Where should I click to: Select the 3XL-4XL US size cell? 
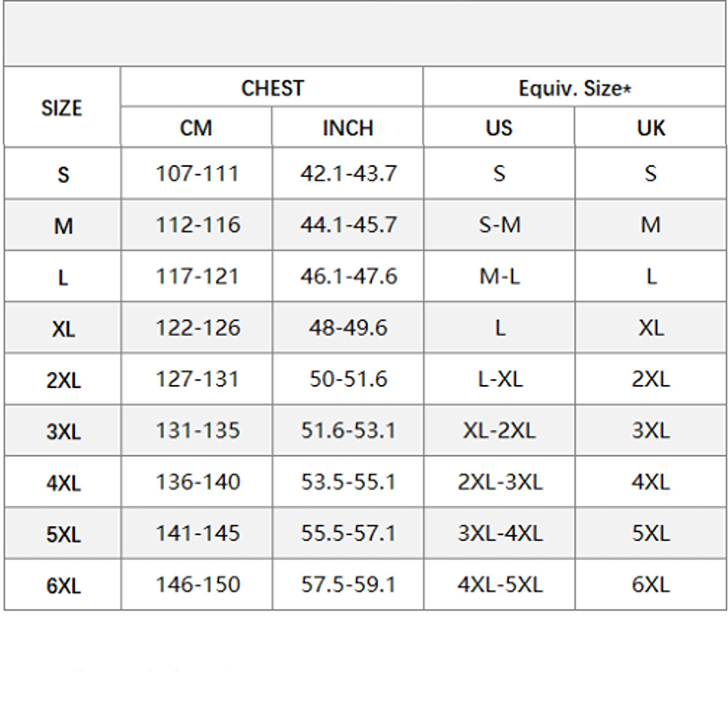500,533
